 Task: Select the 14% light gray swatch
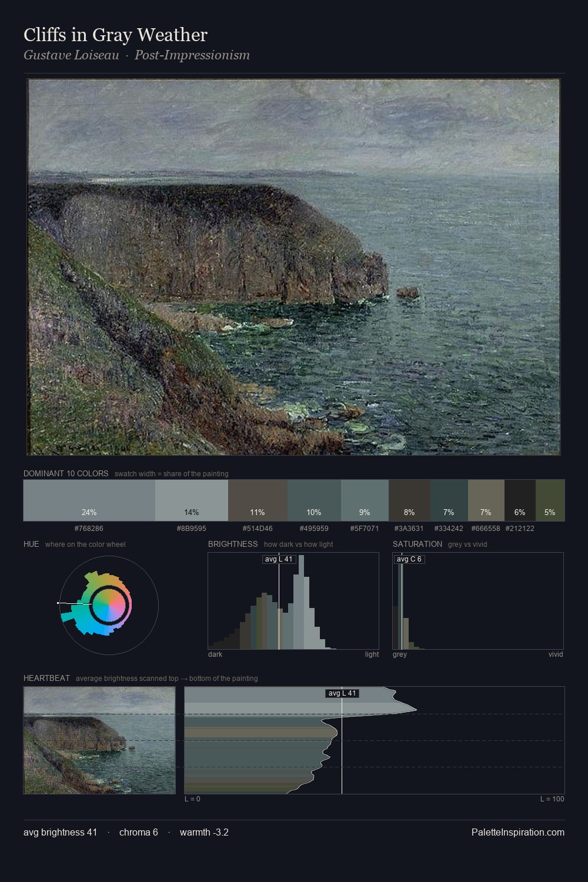click(192, 500)
